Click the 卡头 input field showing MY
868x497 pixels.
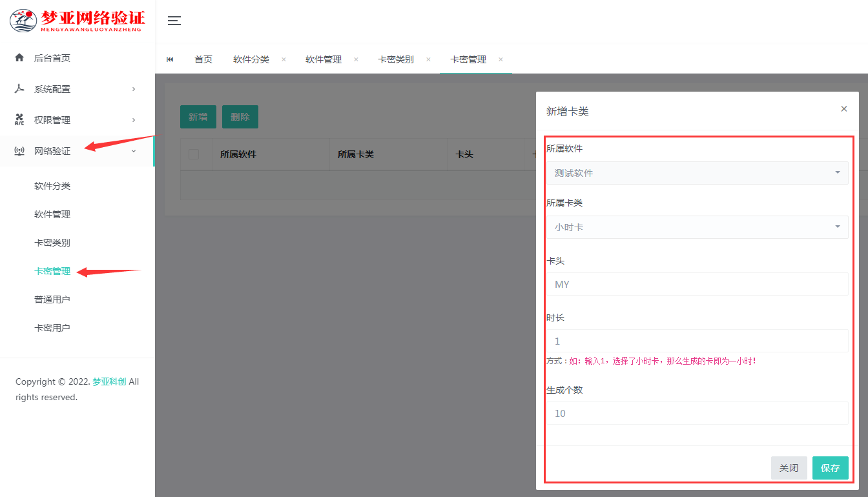(x=696, y=284)
